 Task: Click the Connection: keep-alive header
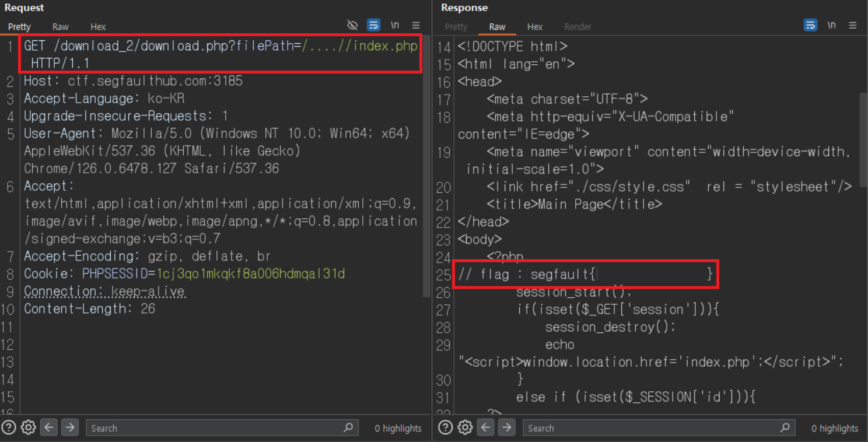104,291
